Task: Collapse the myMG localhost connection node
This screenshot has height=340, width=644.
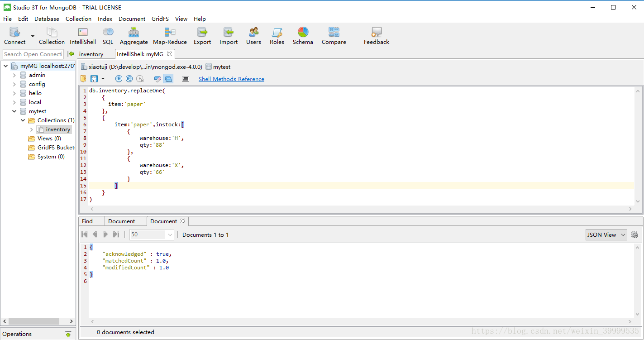Action: [x=6, y=66]
